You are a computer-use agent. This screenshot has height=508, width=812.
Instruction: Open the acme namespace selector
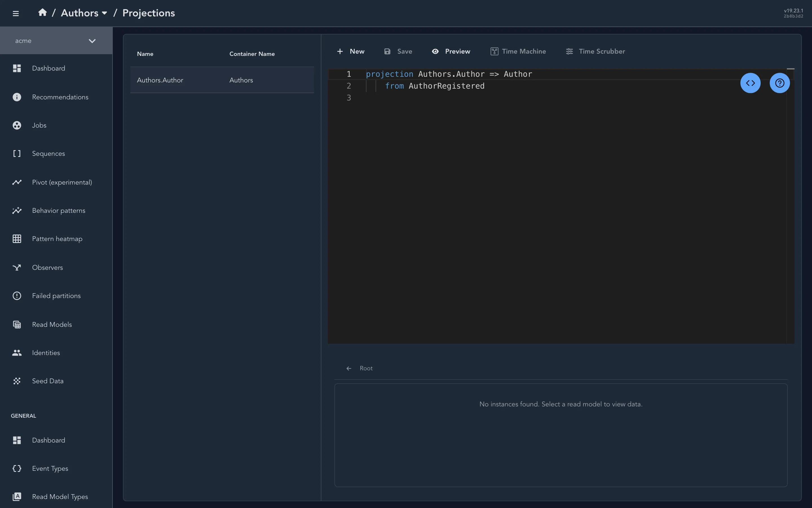tap(56, 41)
